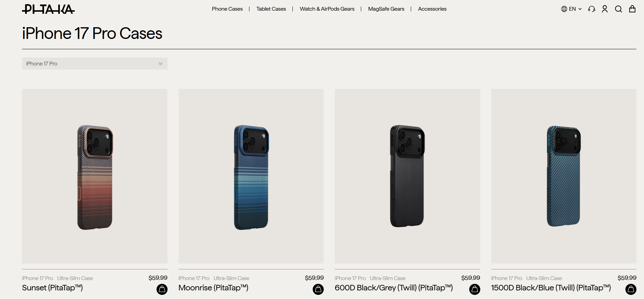This screenshot has height=299, width=644.
Task: Add 1500D Black/Blue case to cart
Action: pyautogui.click(x=631, y=289)
